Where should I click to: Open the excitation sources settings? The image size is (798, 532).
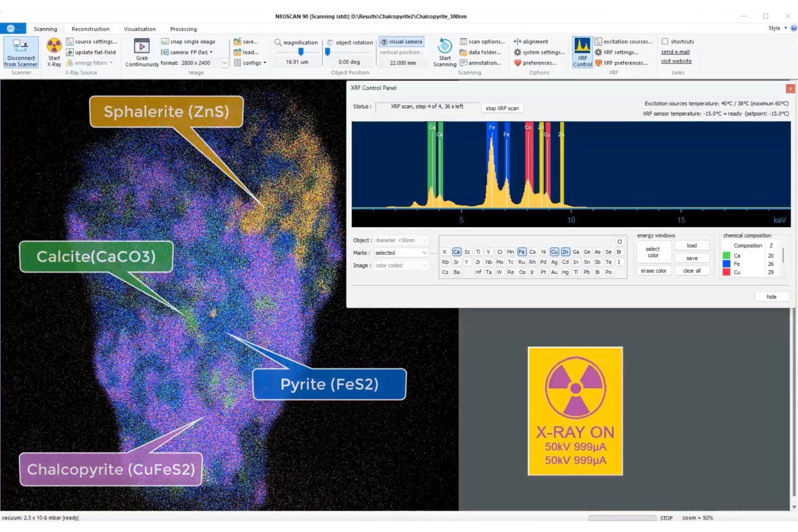coord(624,42)
